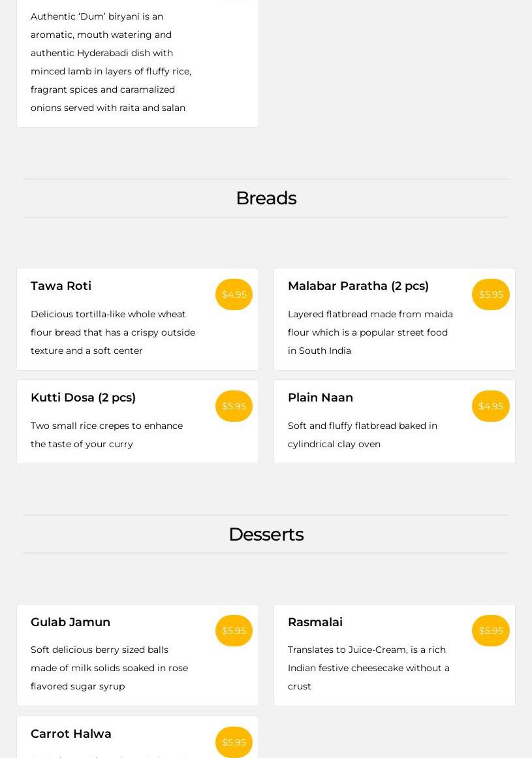Viewport: 532px width, 758px height.
Task: Click the Plain Naan description text
Action: point(362,435)
